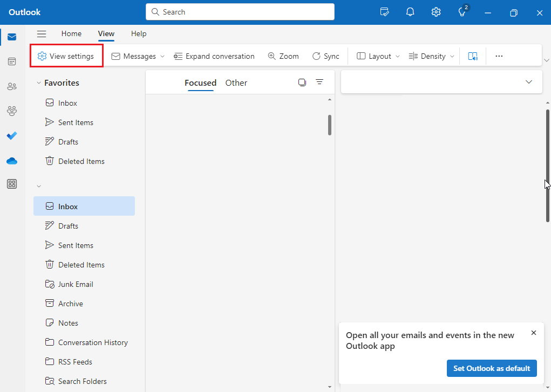The width and height of the screenshot is (551, 392).
Task: Open the People app in the sidebar
Action: click(12, 86)
